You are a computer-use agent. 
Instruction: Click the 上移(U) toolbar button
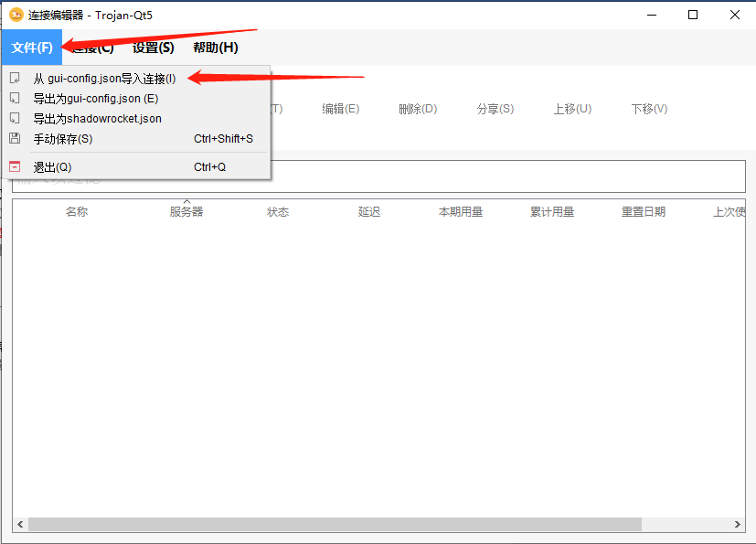pos(572,109)
